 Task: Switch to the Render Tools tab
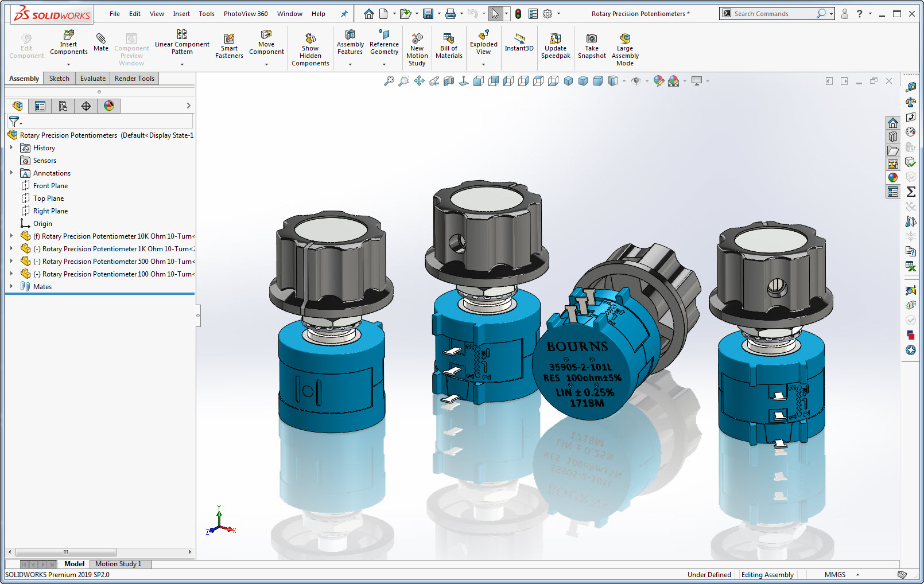(134, 79)
